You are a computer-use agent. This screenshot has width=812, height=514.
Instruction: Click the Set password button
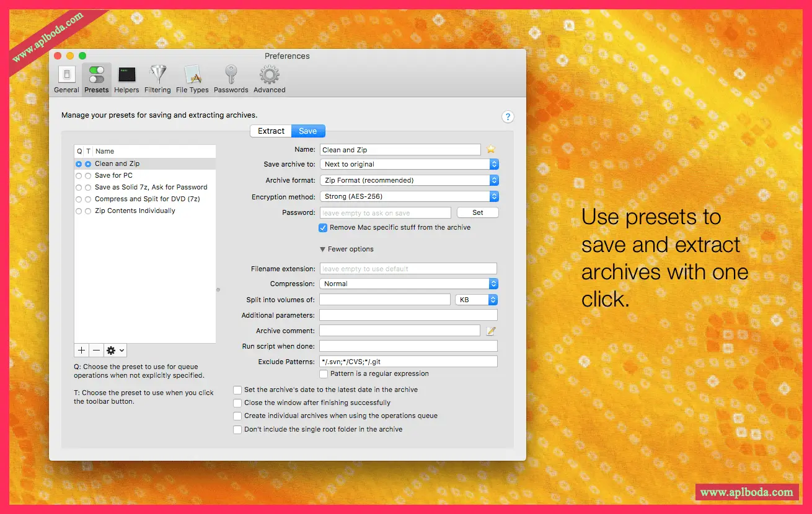tap(477, 212)
